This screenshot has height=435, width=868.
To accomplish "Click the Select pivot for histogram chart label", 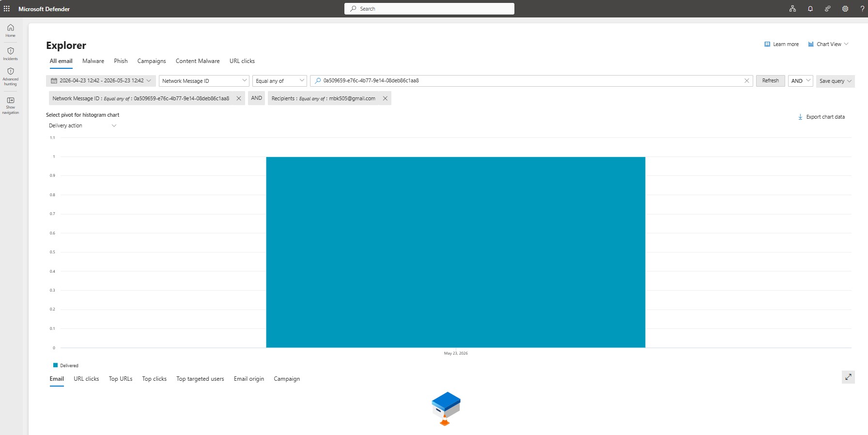I will [82, 115].
